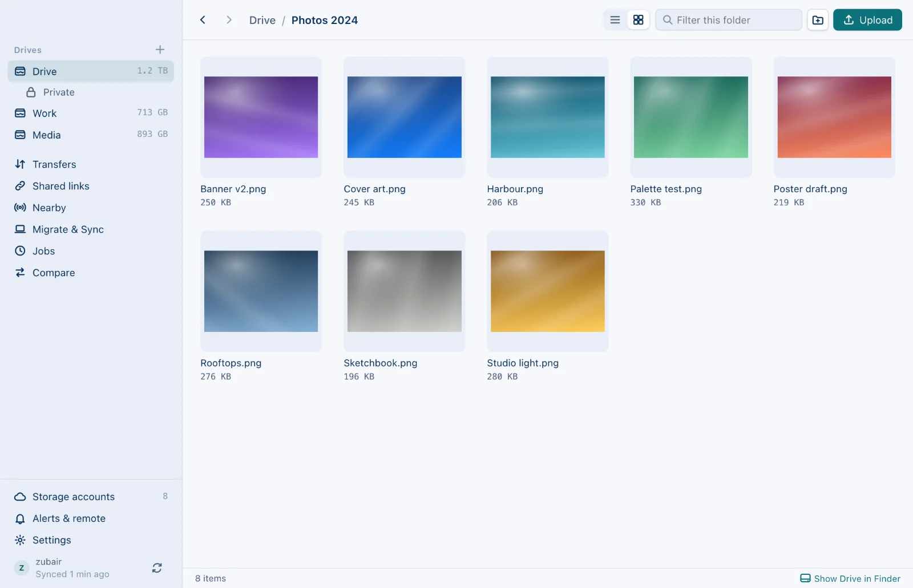Open Alerts & remote

pyautogui.click(x=91, y=518)
